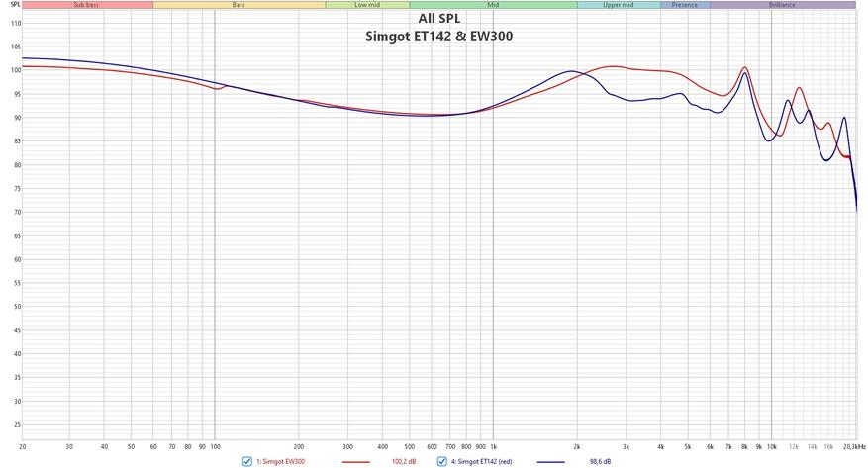This screenshot has width=868, height=468.
Task: Select the Upper mid frequency band
Action: [619, 5]
